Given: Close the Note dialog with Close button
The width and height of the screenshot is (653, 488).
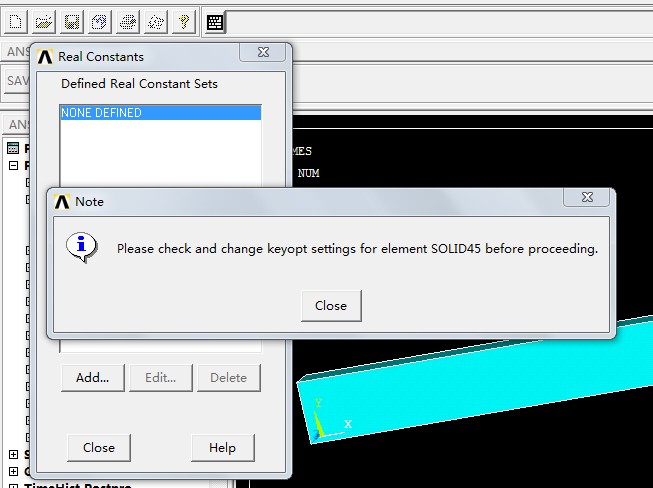Looking at the screenshot, I should tap(331, 306).
